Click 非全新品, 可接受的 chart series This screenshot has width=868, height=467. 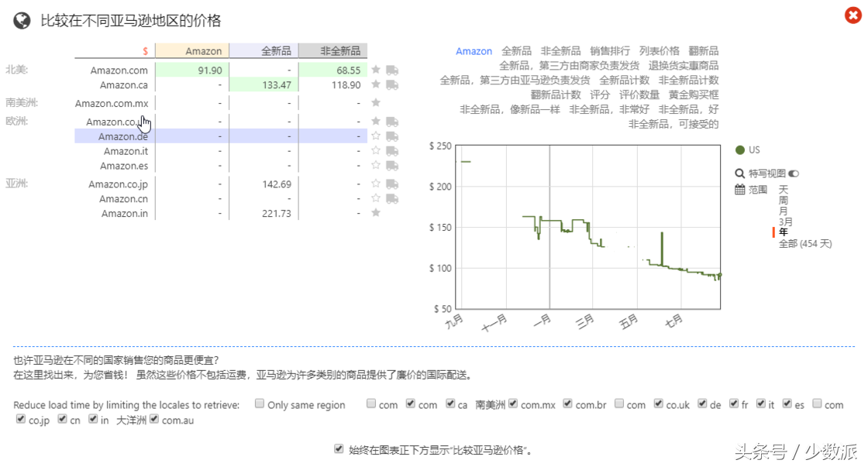(x=673, y=124)
